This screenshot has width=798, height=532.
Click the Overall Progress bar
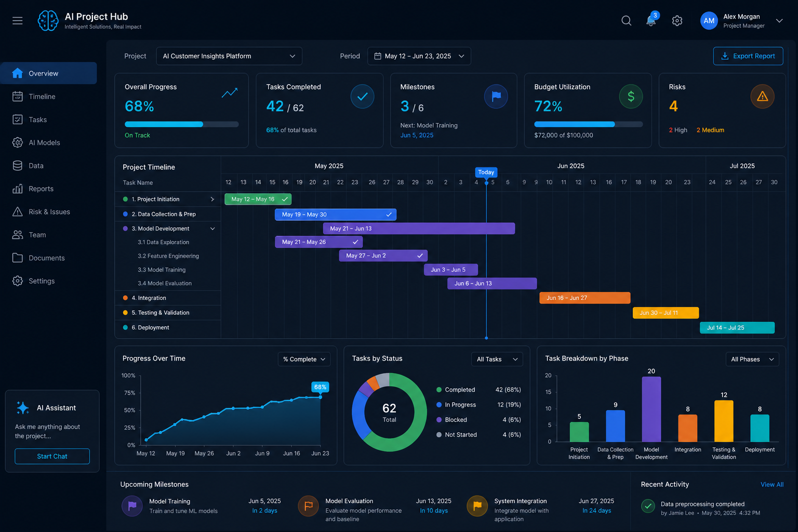182,124
